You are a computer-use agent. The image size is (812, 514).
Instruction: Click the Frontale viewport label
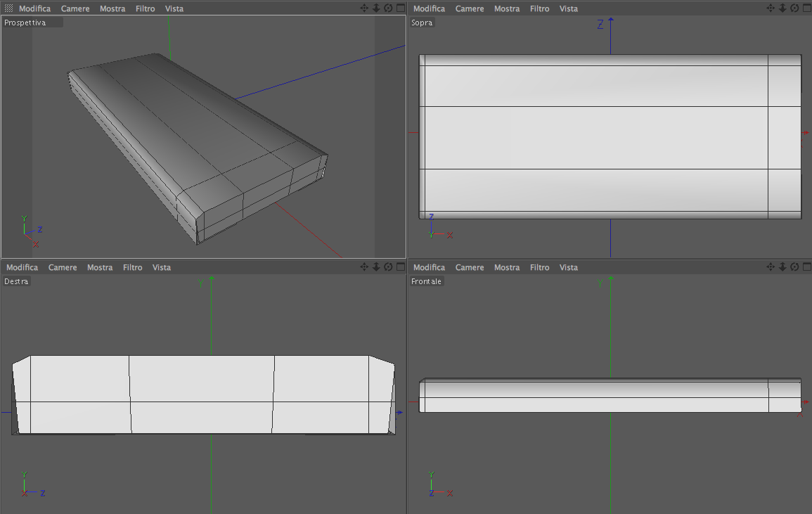(426, 281)
